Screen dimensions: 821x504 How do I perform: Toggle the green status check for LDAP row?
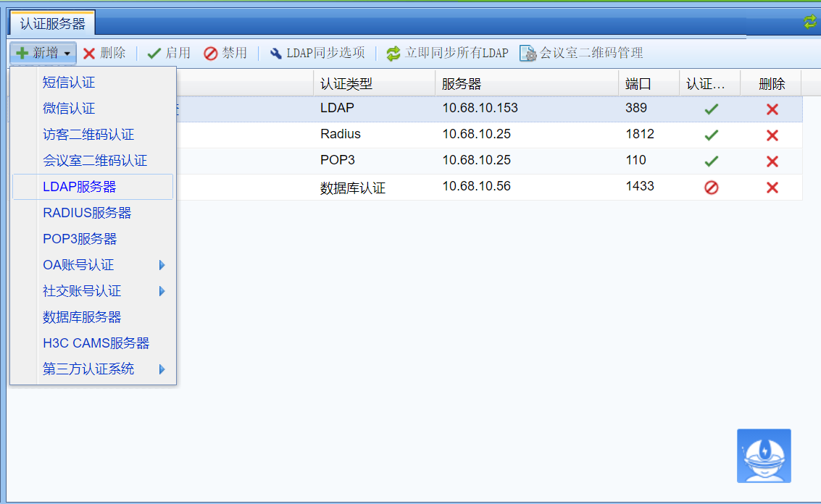coord(712,109)
